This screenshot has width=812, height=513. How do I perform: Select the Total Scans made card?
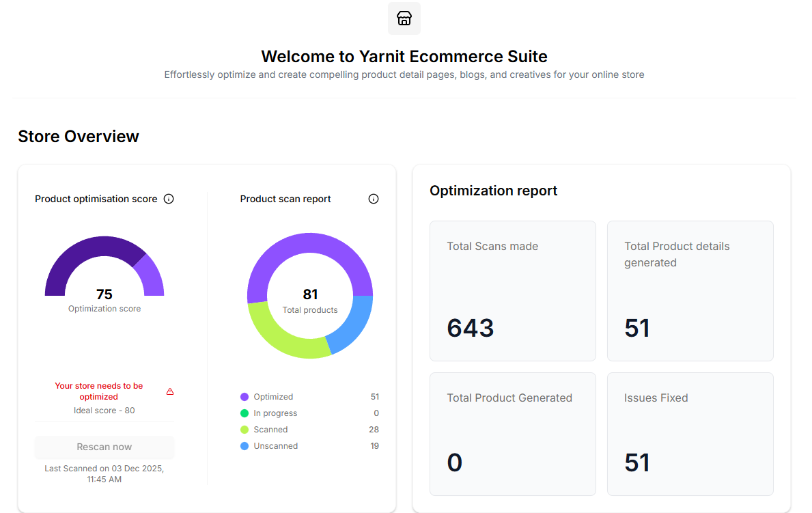click(x=513, y=291)
